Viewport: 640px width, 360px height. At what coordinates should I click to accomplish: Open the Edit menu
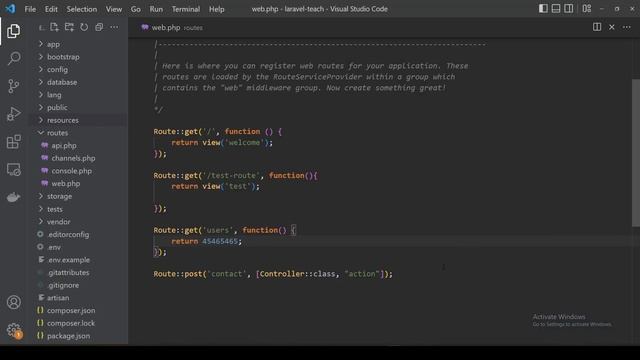coord(51,9)
